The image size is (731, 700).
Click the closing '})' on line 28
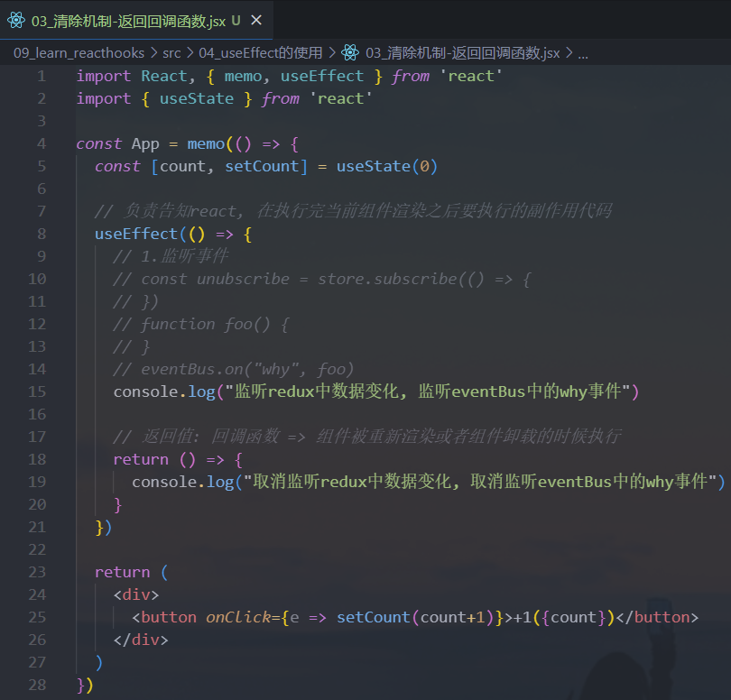pyautogui.click(x=85, y=685)
